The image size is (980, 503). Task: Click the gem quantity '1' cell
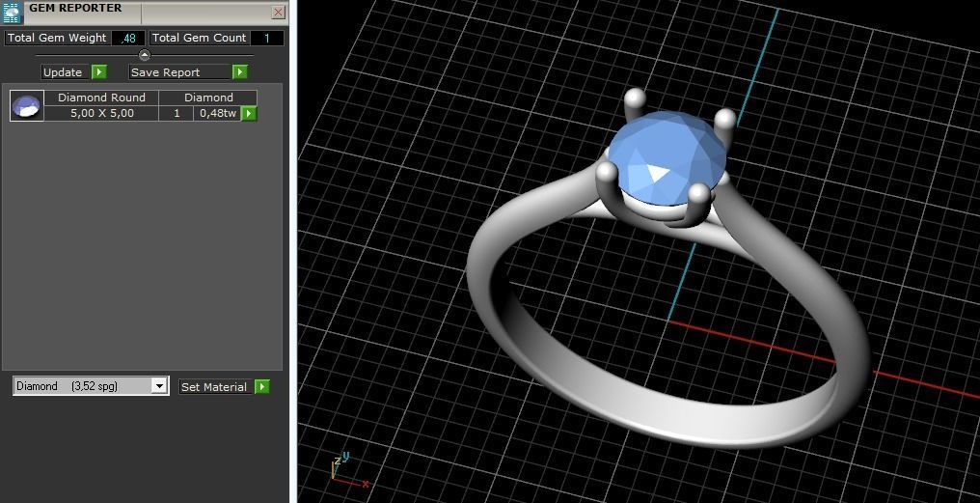[177, 113]
